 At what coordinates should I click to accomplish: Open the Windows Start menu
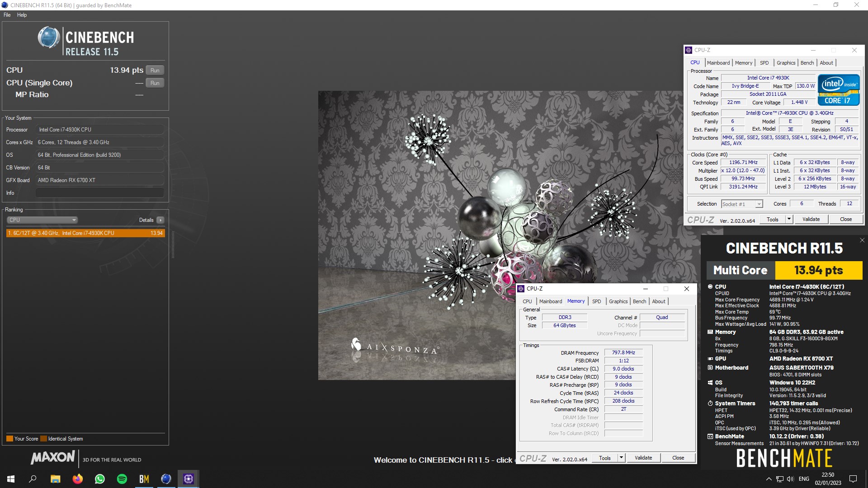[x=11, y=479]
